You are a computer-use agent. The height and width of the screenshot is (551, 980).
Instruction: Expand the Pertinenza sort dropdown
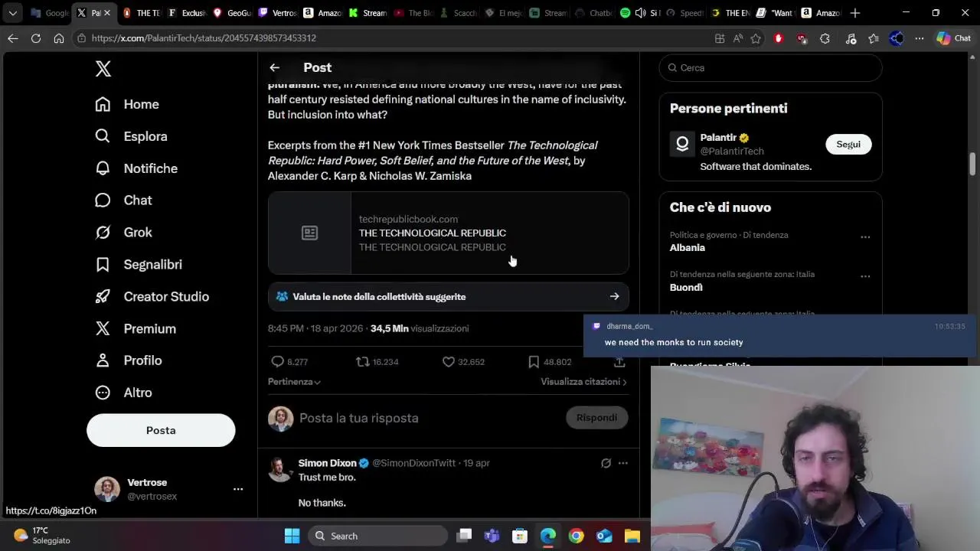coord(294,382)
